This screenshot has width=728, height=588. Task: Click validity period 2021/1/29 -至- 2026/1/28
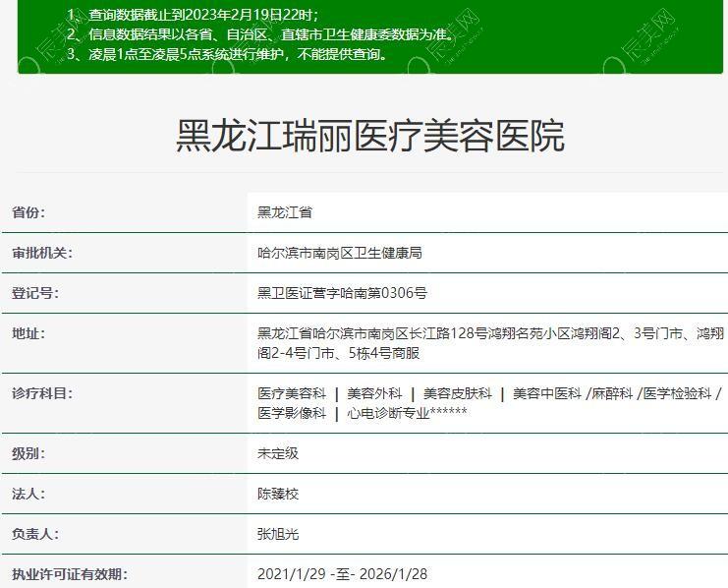[x=342, y=574]
